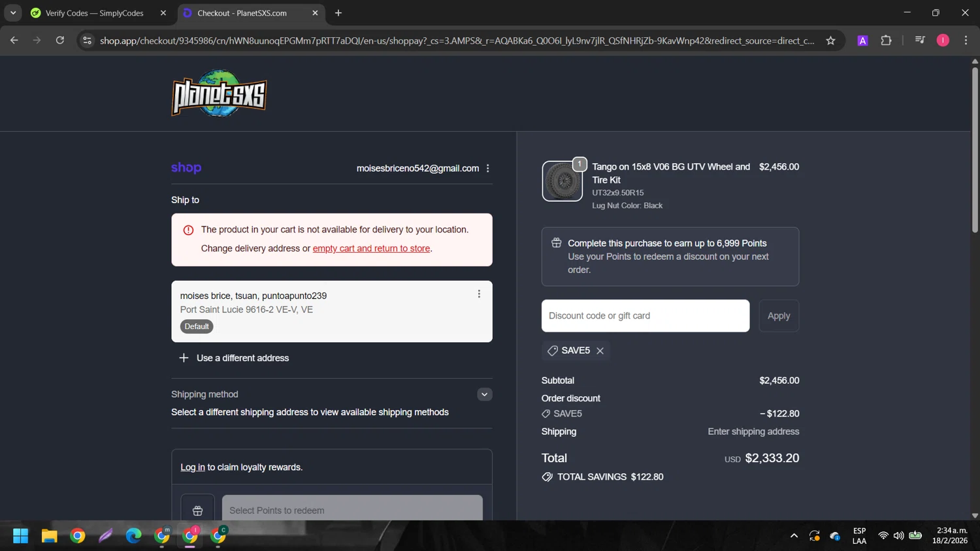This screenshot has width=980, height=551.
Task: Go forward to next page
Action: [x=37, y=40]
